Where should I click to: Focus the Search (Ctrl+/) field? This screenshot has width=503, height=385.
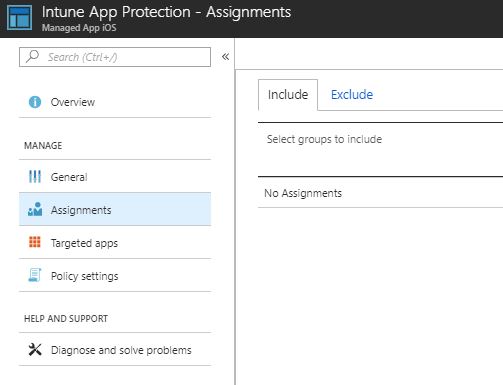(x=115, y=57)
